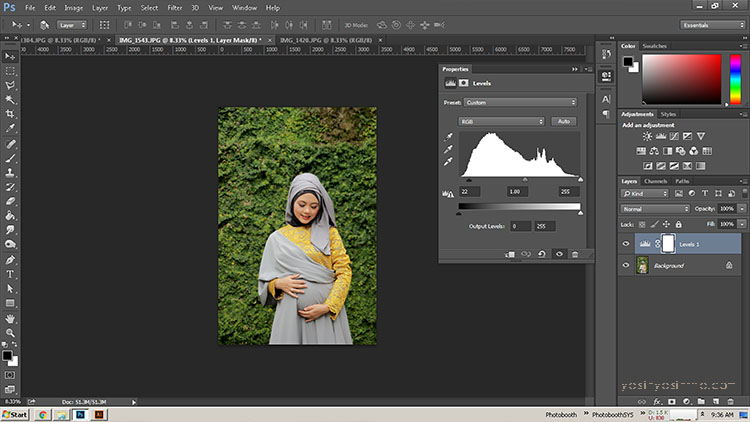Select the Crop tool

click(x=10, y=114)
